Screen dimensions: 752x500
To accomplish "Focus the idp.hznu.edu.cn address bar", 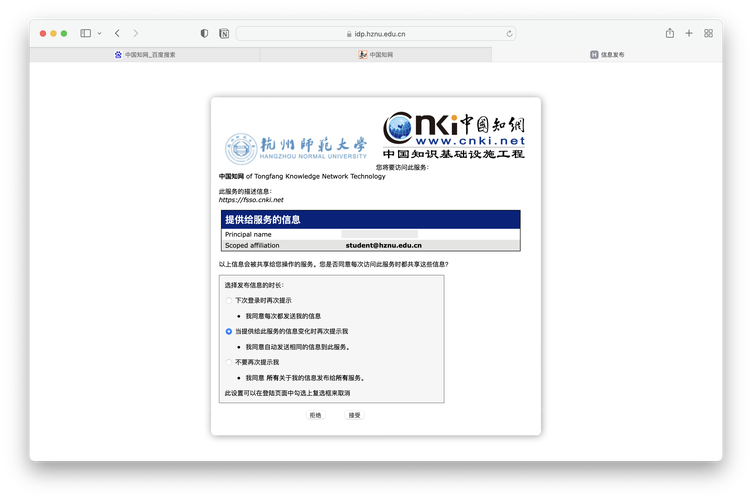I will [376, 34].
